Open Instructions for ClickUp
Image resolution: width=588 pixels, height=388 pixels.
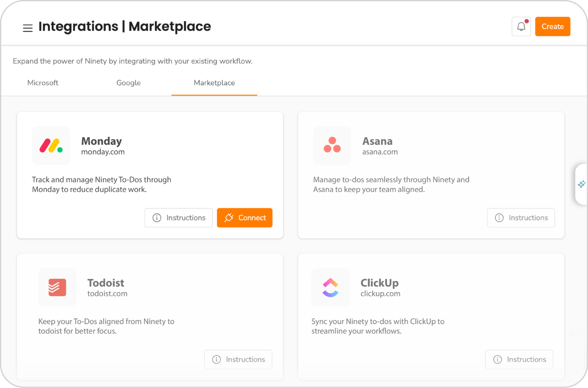tap(519, 359)
